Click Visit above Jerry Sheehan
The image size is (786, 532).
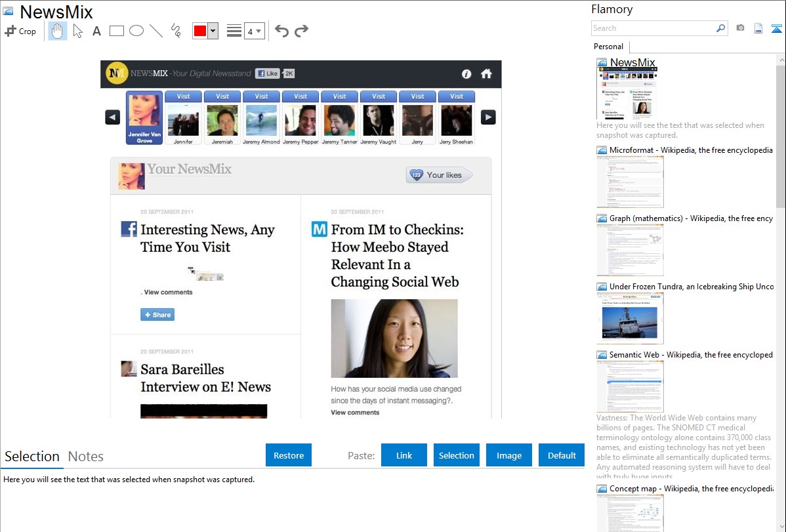pyautogui.click(x=456, y=96)
